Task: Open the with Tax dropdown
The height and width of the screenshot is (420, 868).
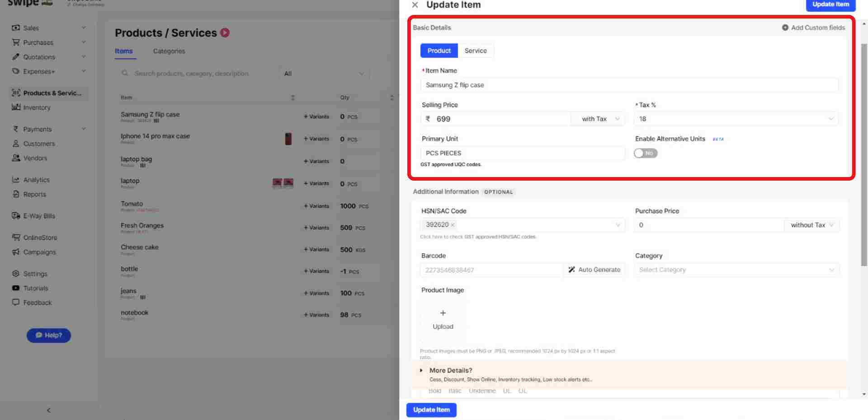Action: (598, 119)
